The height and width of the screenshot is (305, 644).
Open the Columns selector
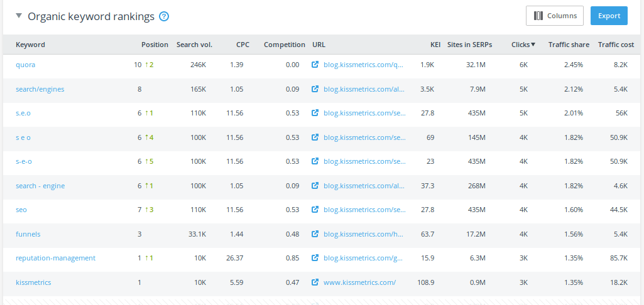click(554, 16)
